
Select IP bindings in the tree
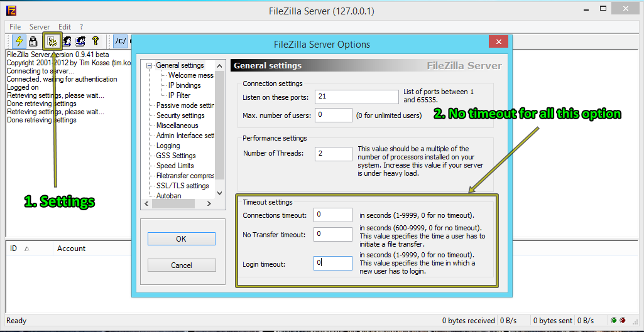click(x=185, y=85)
